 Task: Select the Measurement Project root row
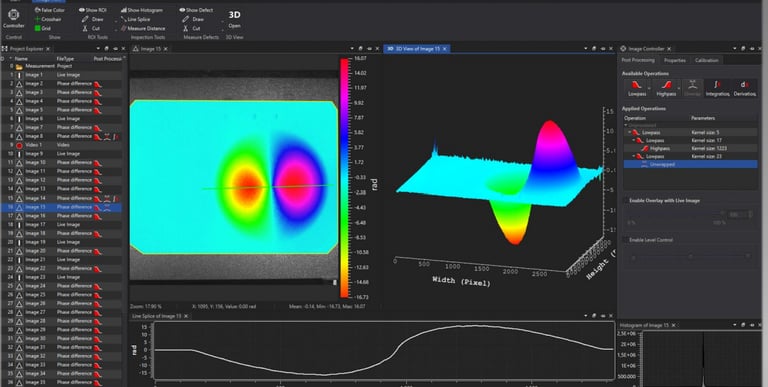coord(61,66)
